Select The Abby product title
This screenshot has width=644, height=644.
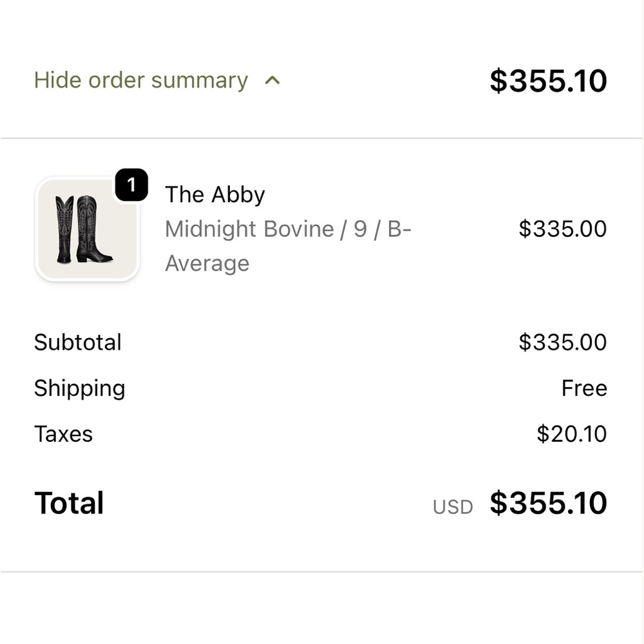pos(215,194)
